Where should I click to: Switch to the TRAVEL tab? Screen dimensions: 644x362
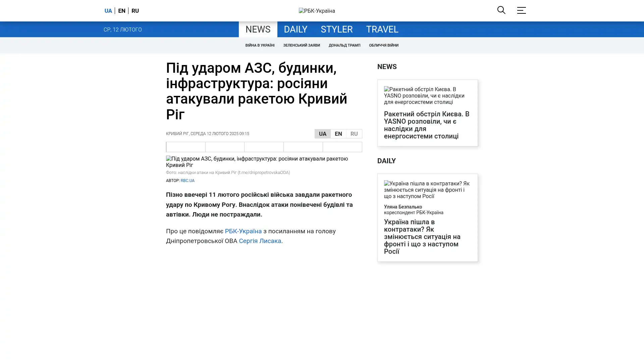click(382, 29)
